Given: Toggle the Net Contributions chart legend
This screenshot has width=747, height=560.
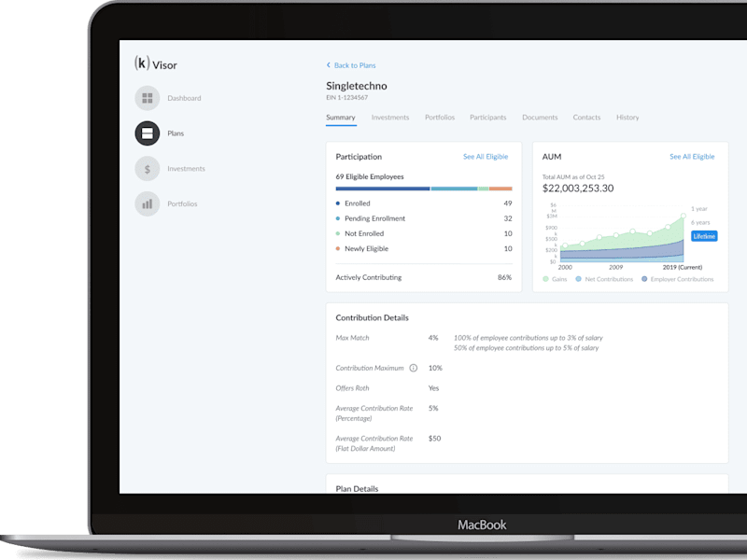Looking at the screenshot, I should coord(604,279).
